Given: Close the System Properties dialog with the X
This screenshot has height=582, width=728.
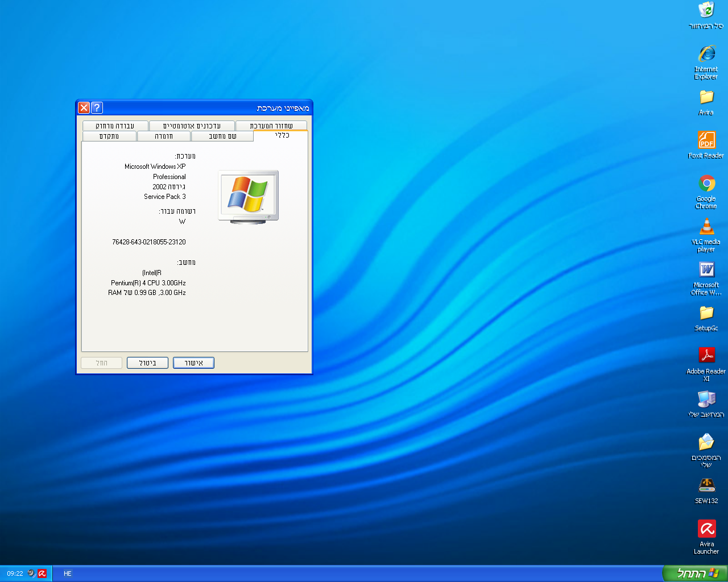Looking at the screenshot, I should point(84,107).
